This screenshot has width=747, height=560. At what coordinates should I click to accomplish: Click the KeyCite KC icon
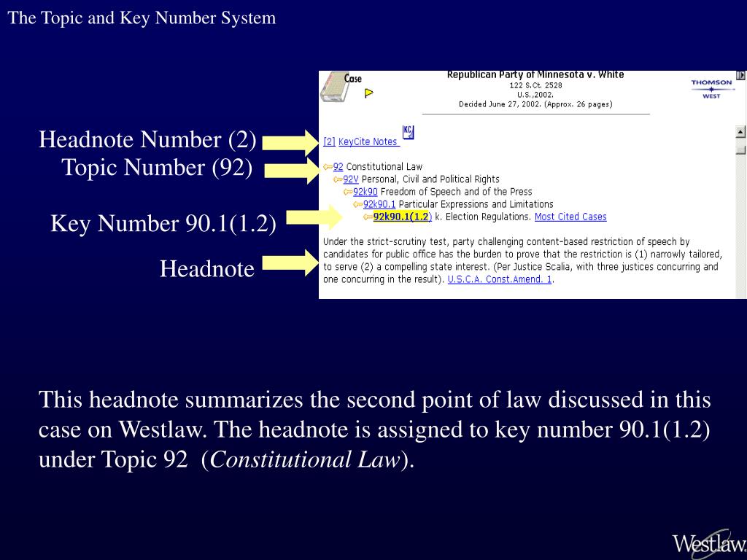(409, 133)
